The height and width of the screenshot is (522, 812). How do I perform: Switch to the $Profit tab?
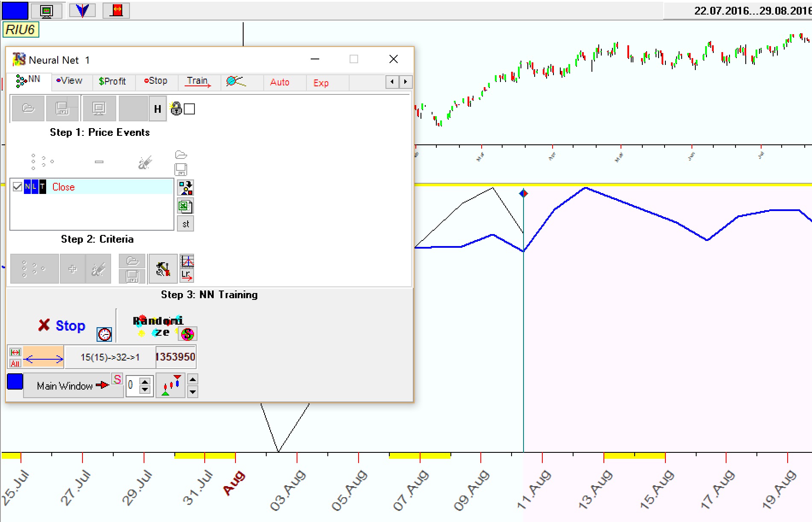pyautogui.click(x=112, y=81)
